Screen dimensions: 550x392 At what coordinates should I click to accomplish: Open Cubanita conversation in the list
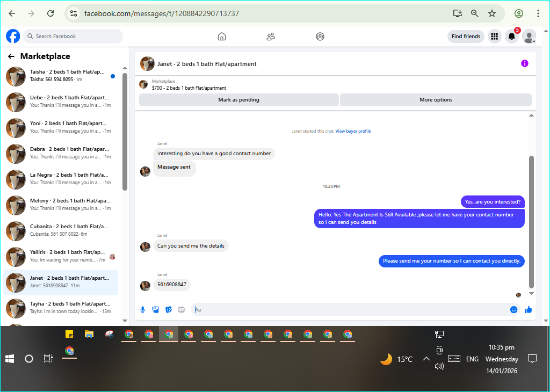[60, 231]
